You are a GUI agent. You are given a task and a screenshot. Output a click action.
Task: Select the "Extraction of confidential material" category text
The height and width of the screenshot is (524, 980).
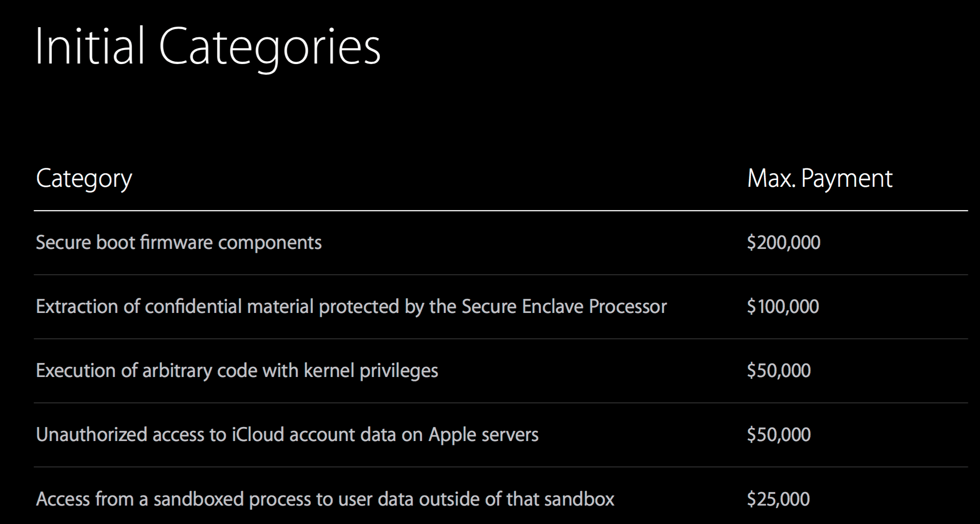pyautogui.click(x=351, y=307)
